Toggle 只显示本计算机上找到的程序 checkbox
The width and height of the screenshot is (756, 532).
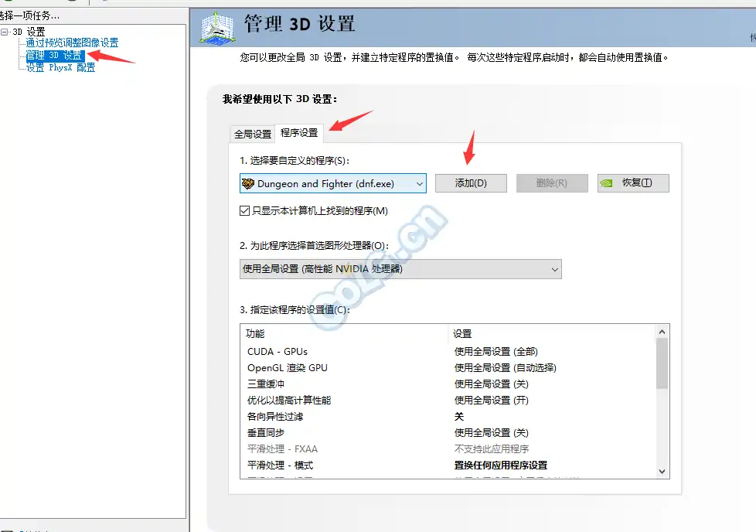(x=244, y=211)
